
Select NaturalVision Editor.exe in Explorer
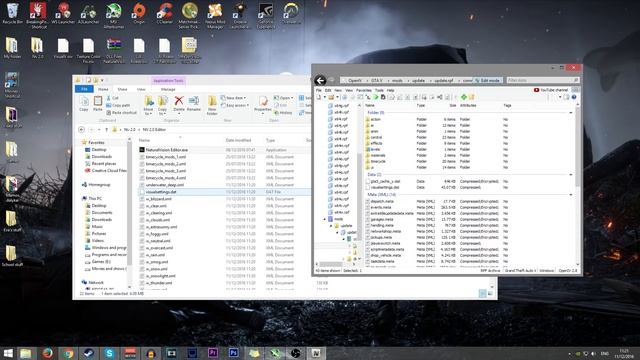(163, 150)
